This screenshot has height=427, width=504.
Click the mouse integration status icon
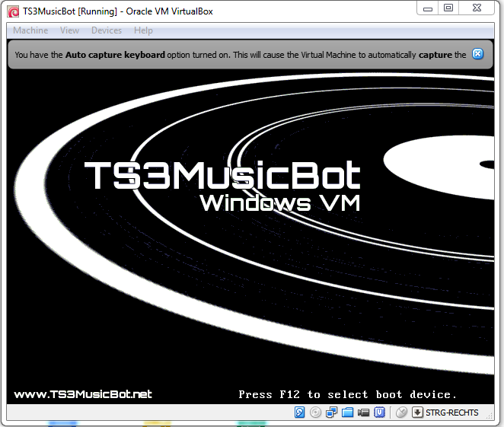click(x=401, y=413)
